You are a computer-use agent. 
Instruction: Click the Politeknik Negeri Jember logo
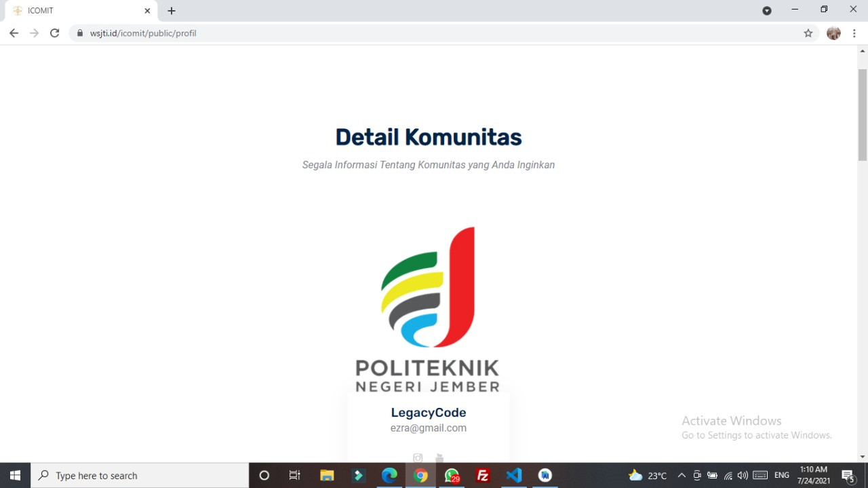[x=428, y=309]
